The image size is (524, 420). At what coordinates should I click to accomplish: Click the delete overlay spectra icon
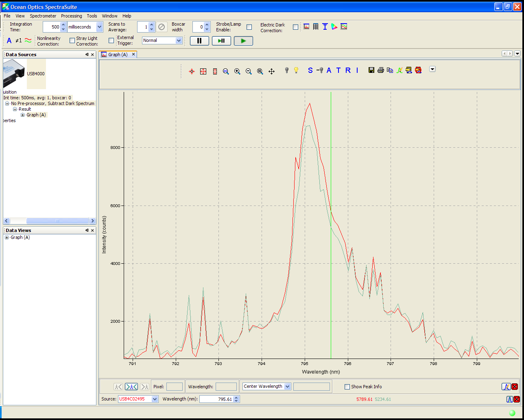tap(418, 70)
